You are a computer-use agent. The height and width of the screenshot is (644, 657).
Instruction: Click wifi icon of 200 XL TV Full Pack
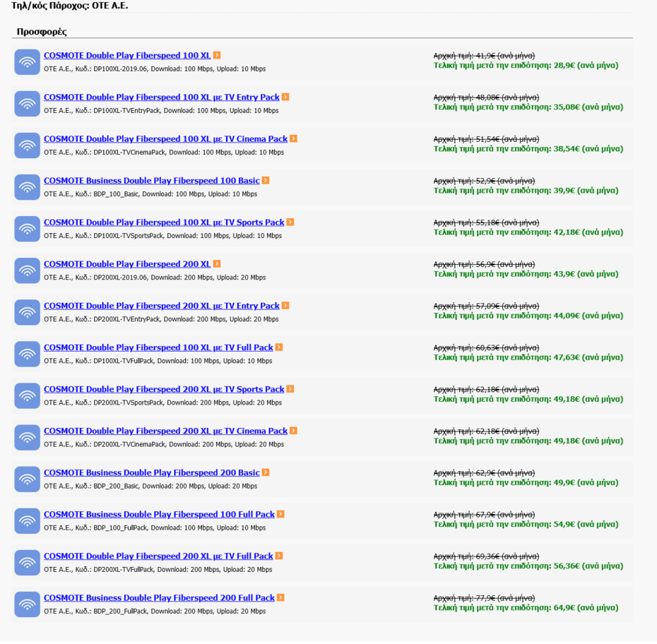[x=28, y=563]
